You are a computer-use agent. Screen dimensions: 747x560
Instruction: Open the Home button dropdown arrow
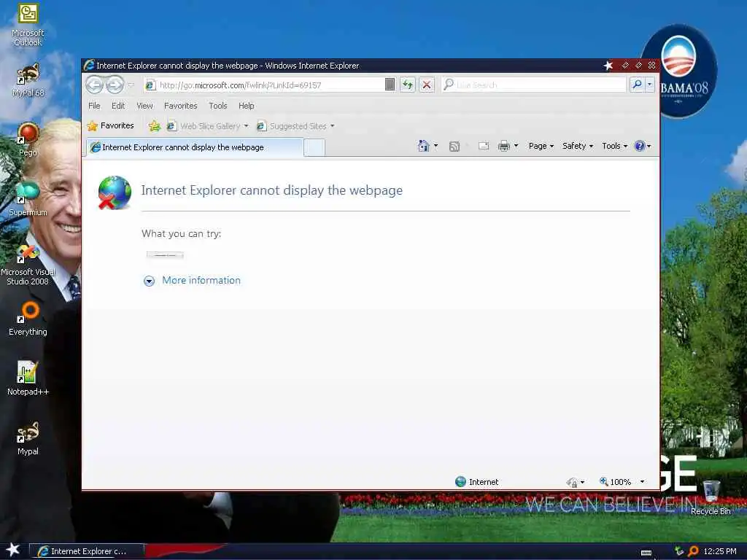click(436, 146)
